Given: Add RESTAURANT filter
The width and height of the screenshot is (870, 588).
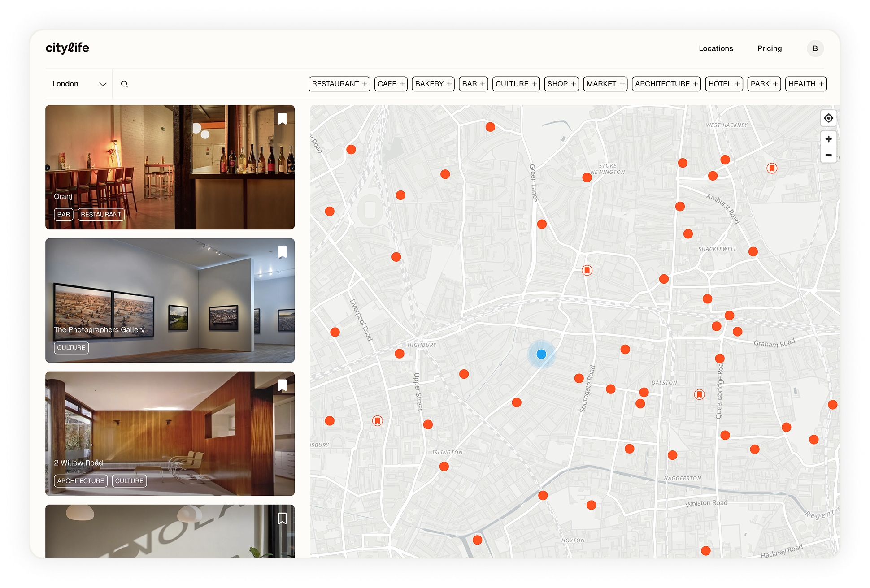Looking at the screenshot, I should pyautogui.click(x=339, y=84).
